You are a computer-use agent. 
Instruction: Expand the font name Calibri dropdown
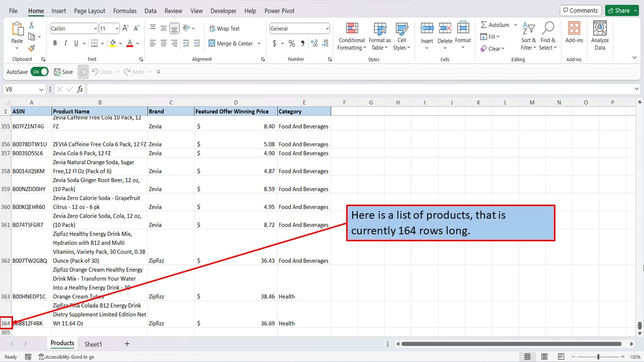tap(95, 29)
